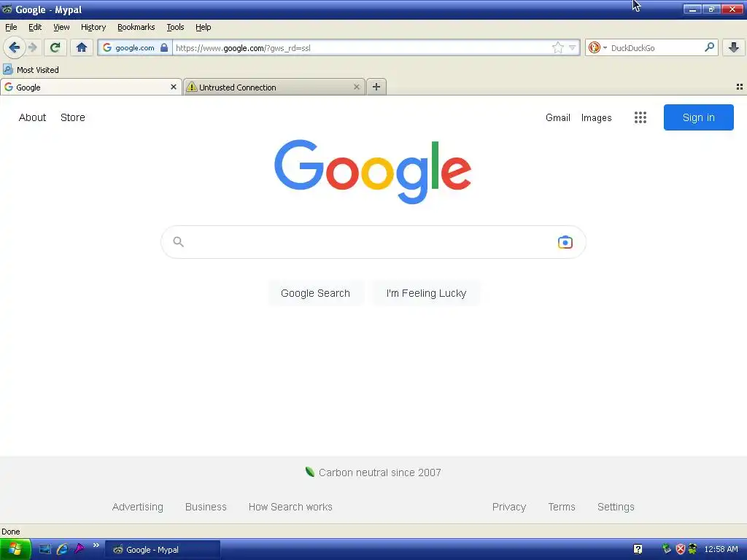This screenshot has height=560, width=747.
Task: Open the Settings footer link
Action: click(616, 507)
